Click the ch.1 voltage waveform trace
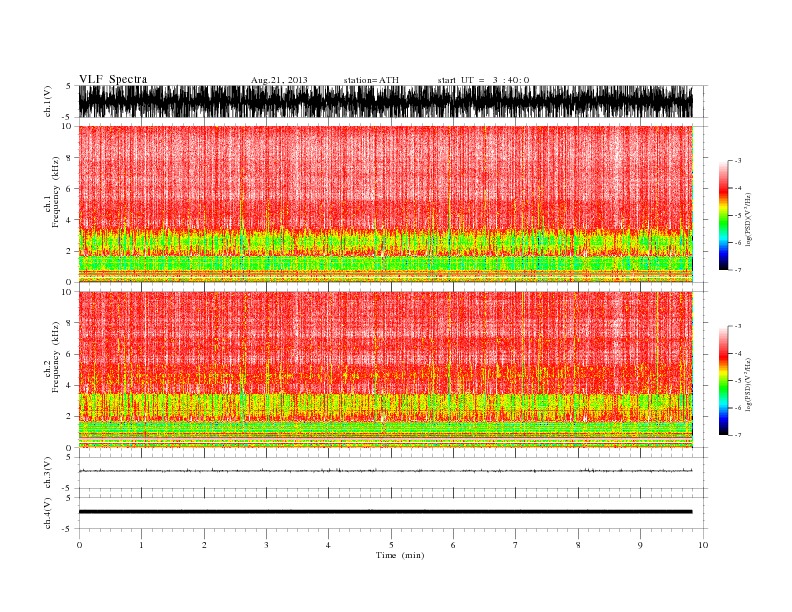This screenshot has height=612, width=792. [386, 101]
